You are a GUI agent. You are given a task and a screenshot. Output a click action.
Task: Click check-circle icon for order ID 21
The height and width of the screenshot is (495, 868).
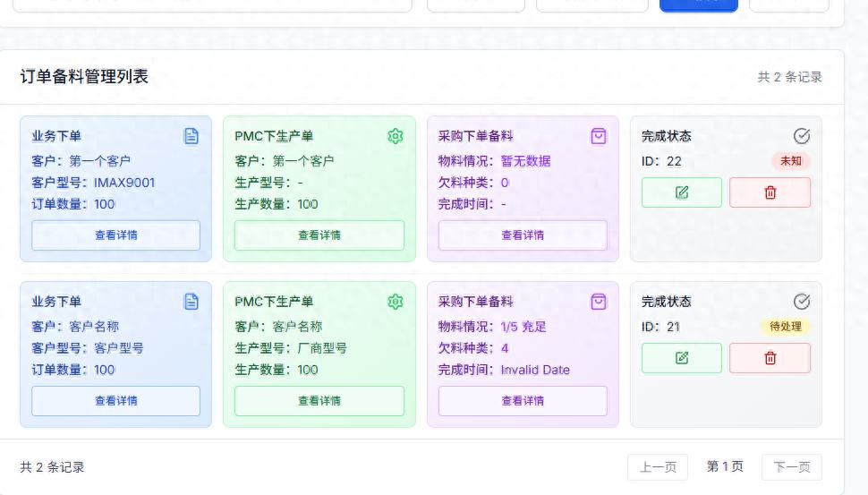802,302
